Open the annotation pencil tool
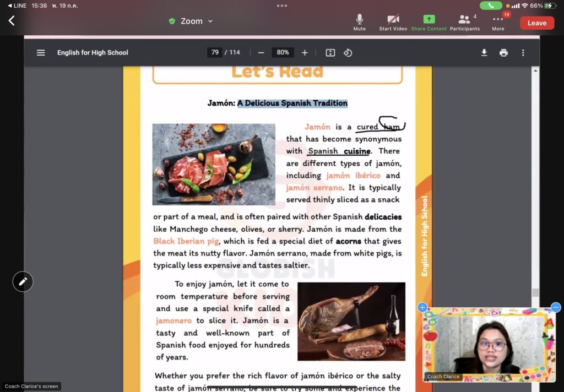Screen dimensions: 564x392 pos(23,281)
